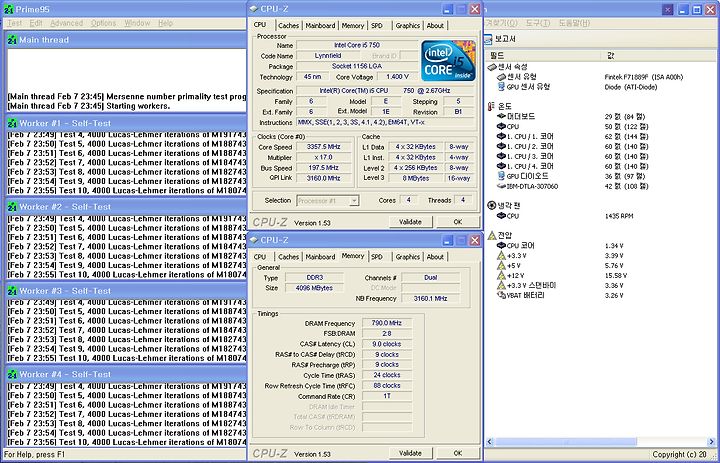Click the DRAM Frequency 790.0 MHz field
Image resolution: width=720 pixels, height=463 pixels.
(387, 323)
